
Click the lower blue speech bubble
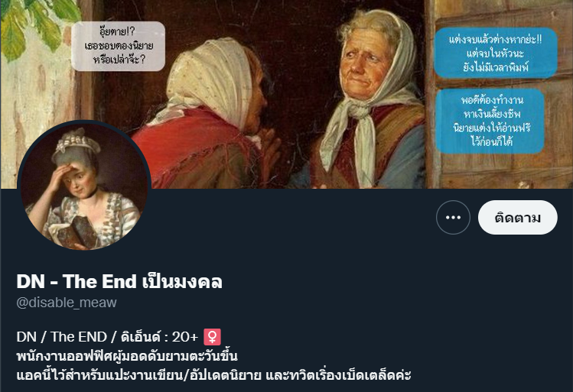[x=491, y=121]
